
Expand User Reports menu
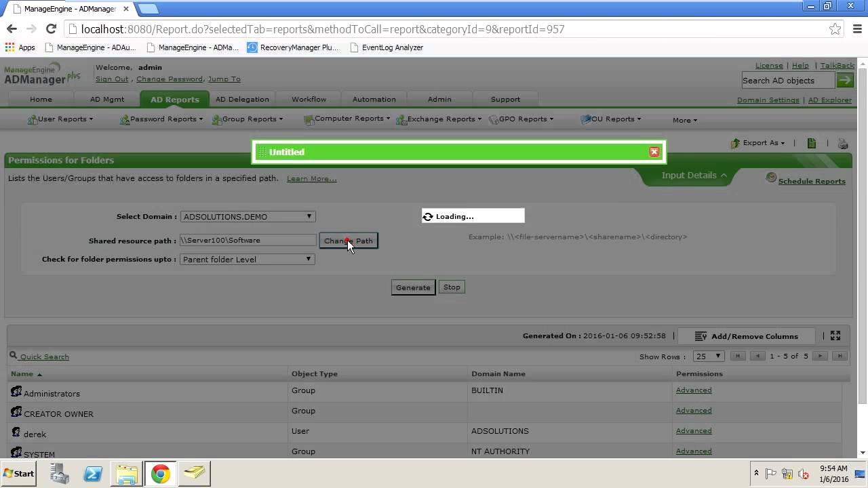coord(60,119)
